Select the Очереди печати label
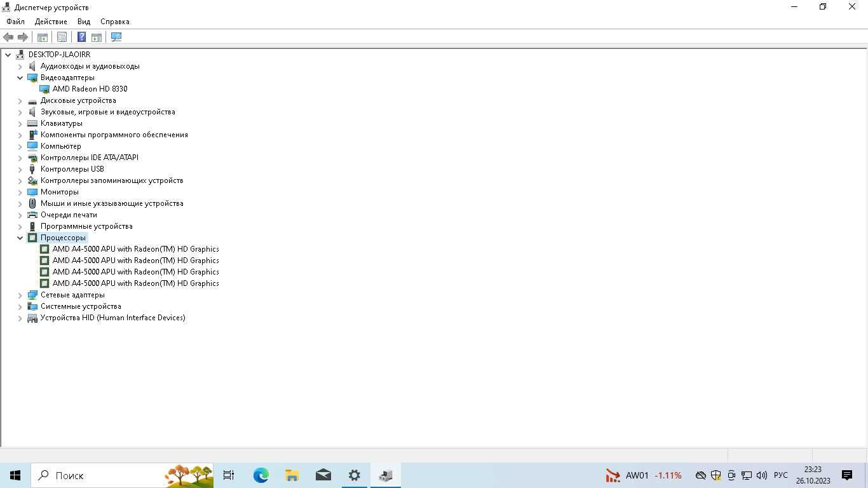The height and width of the screenshot is (488, 868). coord(69,215)
